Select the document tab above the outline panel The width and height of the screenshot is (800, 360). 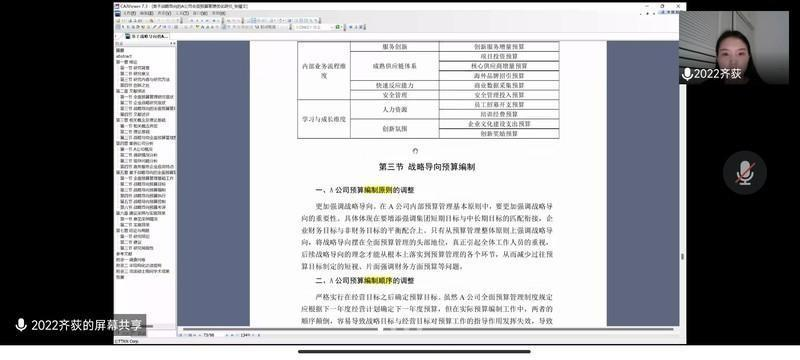pyautogui.click(x=147, y=36)
